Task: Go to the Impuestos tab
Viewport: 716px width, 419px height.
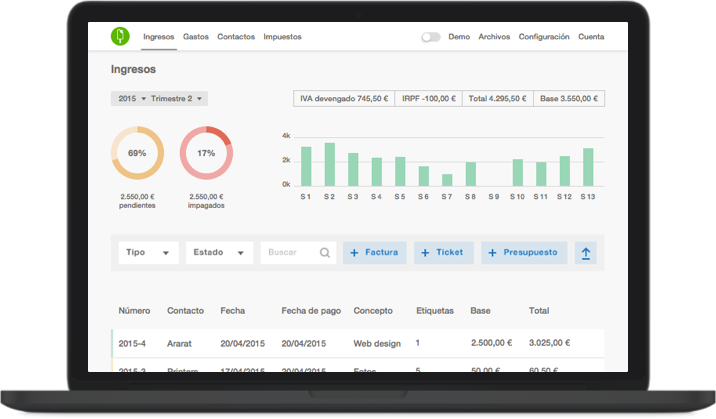Action: point(282,37)
